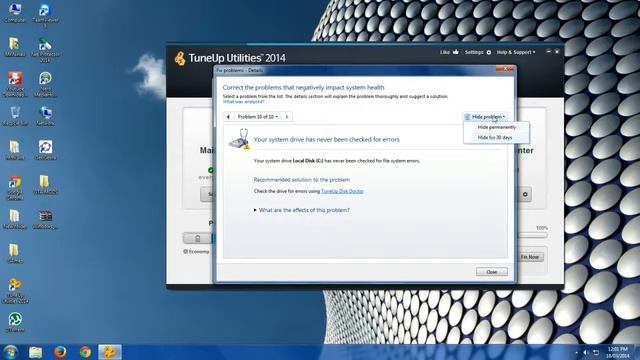
Task: Close the Fix problems dialog with the X
Action: point(505,69)
